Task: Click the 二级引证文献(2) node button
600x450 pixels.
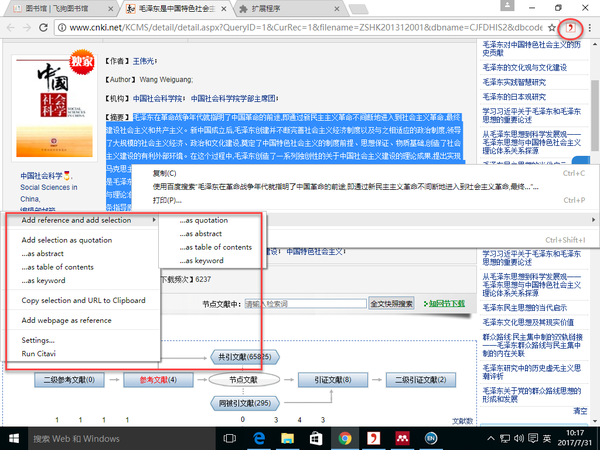Action: click(421, 380)
